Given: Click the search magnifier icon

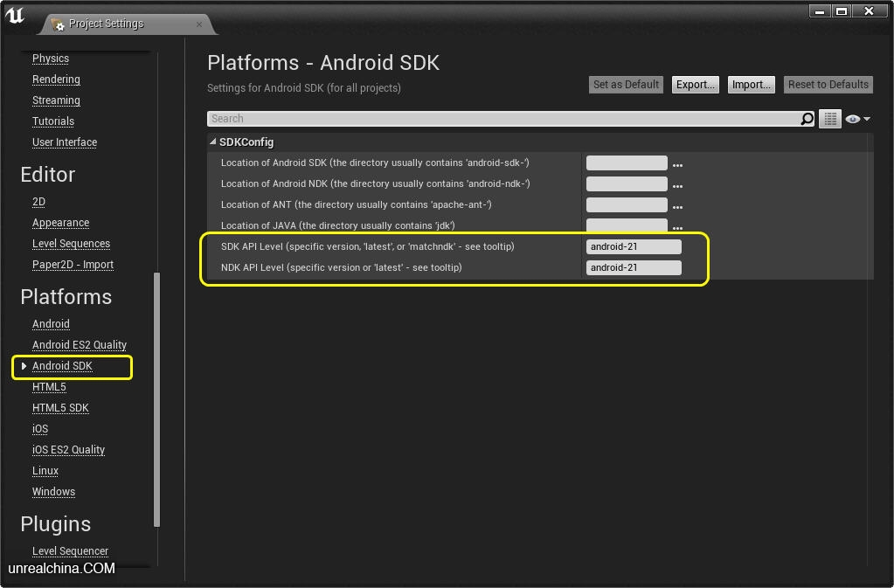Looking at the screenshot, I should click(807, 119).
